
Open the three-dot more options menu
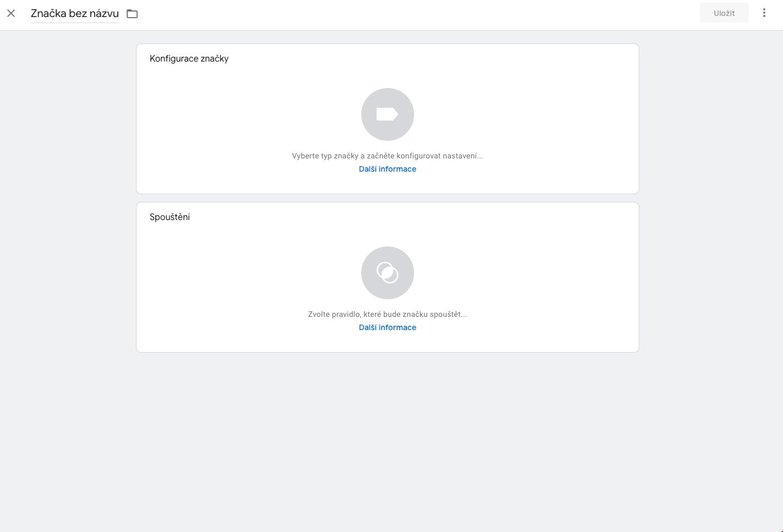(x=764, y=13)
